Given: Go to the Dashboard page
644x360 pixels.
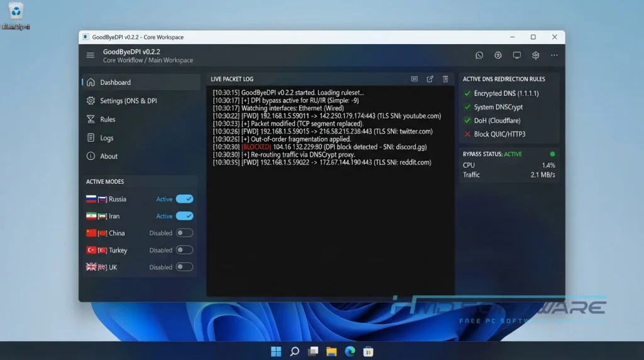Looking at the screenshot, I should click(141, 82).
